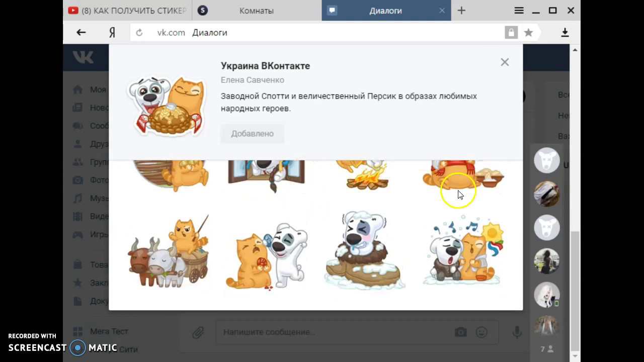Open the third chat avatar with dog icon
644x362 pixels.
[x=546, y=227]
